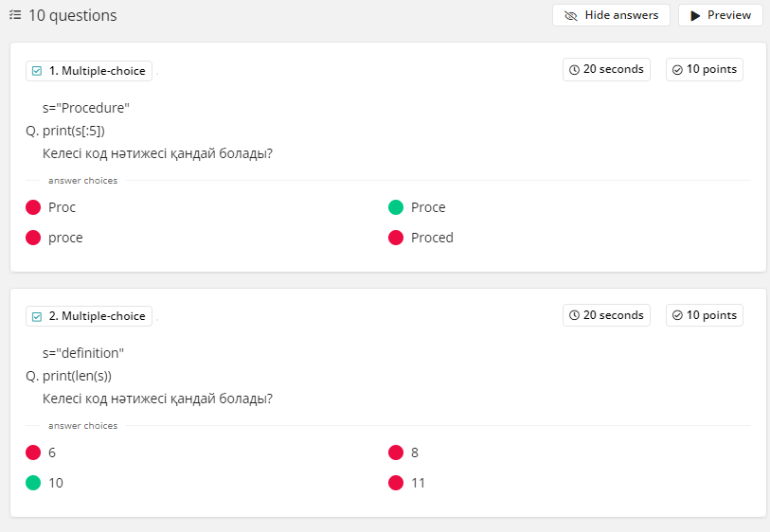Click the points checkmark icon on question 1

coord(677,70)
